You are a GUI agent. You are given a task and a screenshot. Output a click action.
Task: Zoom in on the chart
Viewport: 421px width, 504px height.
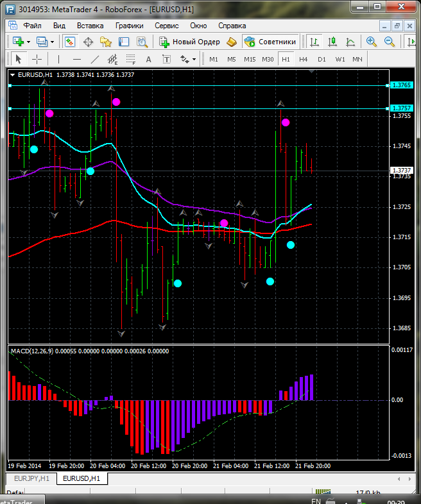(372, 42)
